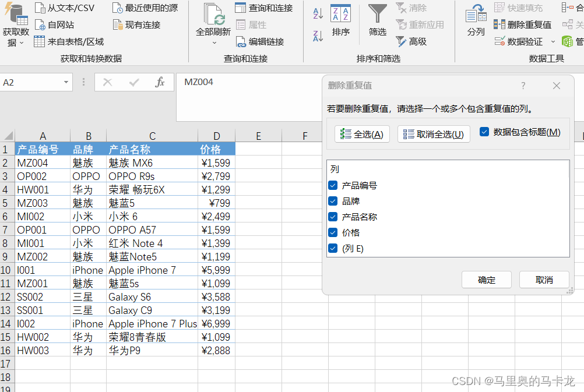Close the 删除重复值 dialog
Viewport: 584px width, 392px height.
click(x=557, y=86)
